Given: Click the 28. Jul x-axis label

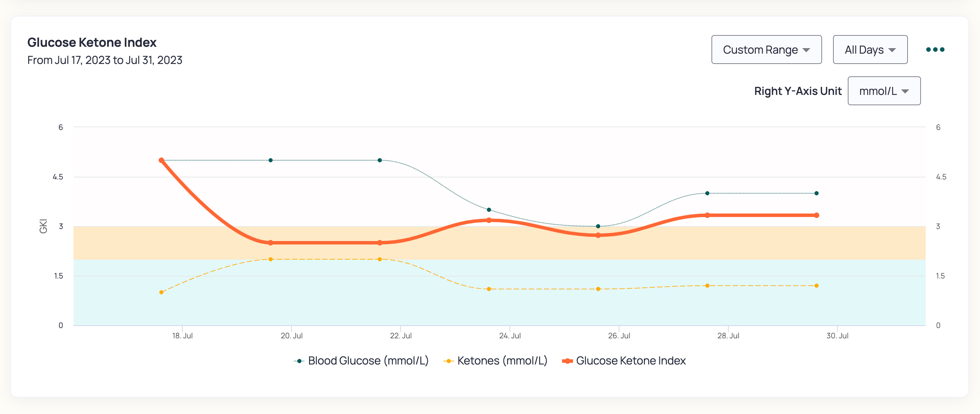Looking at the screenshot, I should [x=728, y=336].
